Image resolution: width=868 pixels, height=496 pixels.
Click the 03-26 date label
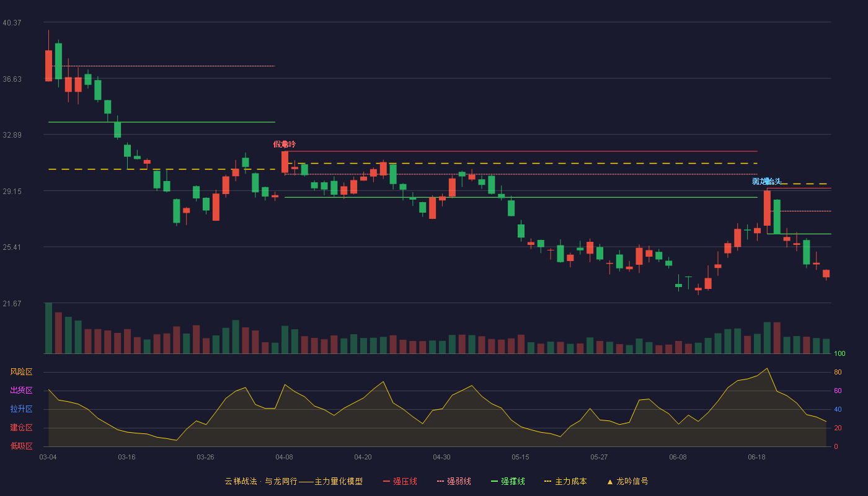[205, 457]
